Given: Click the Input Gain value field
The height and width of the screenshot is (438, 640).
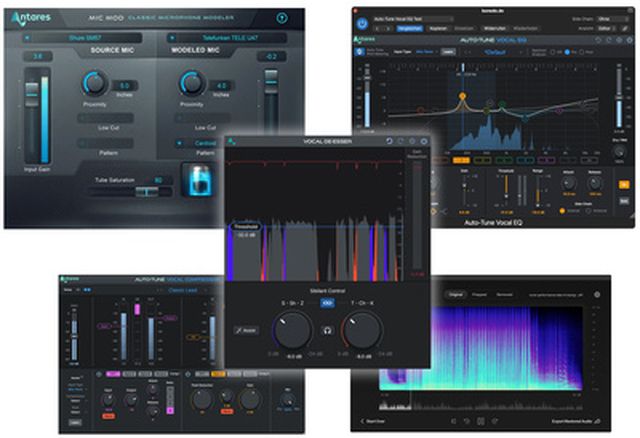Looking at the screenshot, I should 38,56.
